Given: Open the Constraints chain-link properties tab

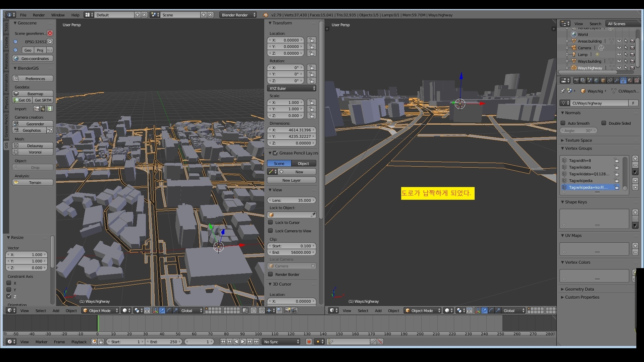Looking at the screenshot, I should point(610,80).
